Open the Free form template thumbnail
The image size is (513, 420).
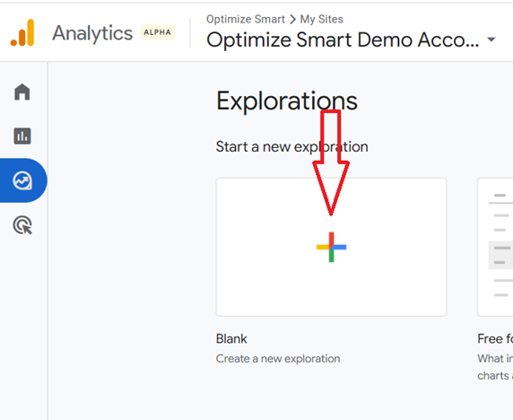(495, 247)
